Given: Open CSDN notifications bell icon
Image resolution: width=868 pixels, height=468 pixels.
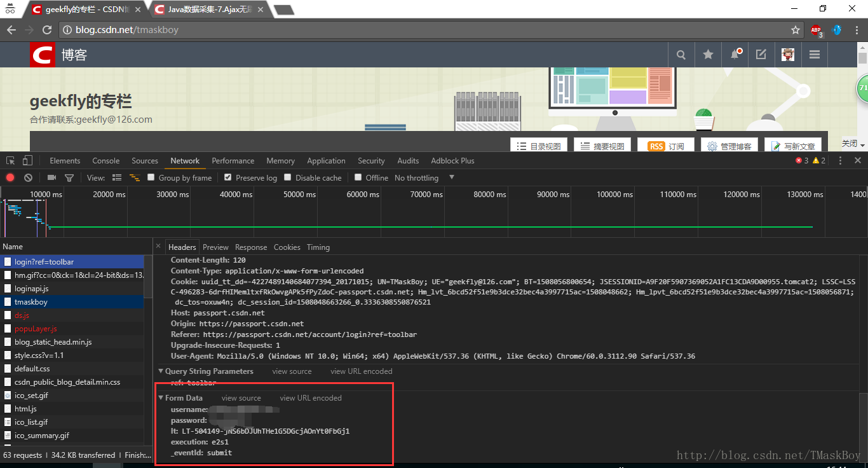Looking at the screenshot, I should 735,55.
